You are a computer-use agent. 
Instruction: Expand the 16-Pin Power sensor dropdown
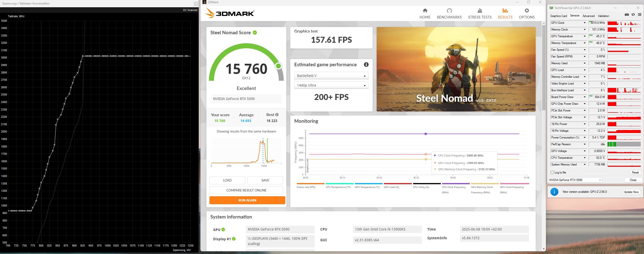tap(585, 124)
